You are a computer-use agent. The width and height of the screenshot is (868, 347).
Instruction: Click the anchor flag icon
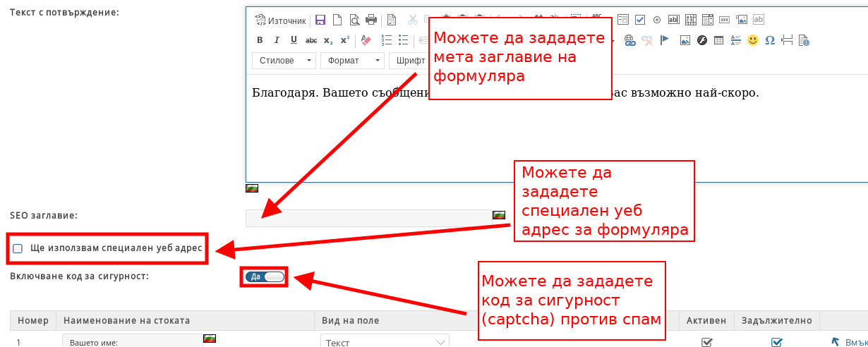(665, 40)
